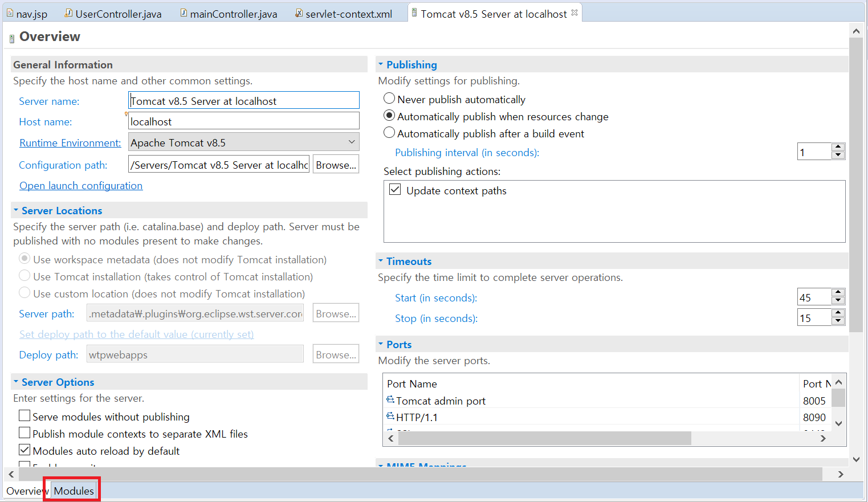Enable Serve modules without publishing
Image resolution: width=868 pixels, height=502 pixels.
[25, 416]
